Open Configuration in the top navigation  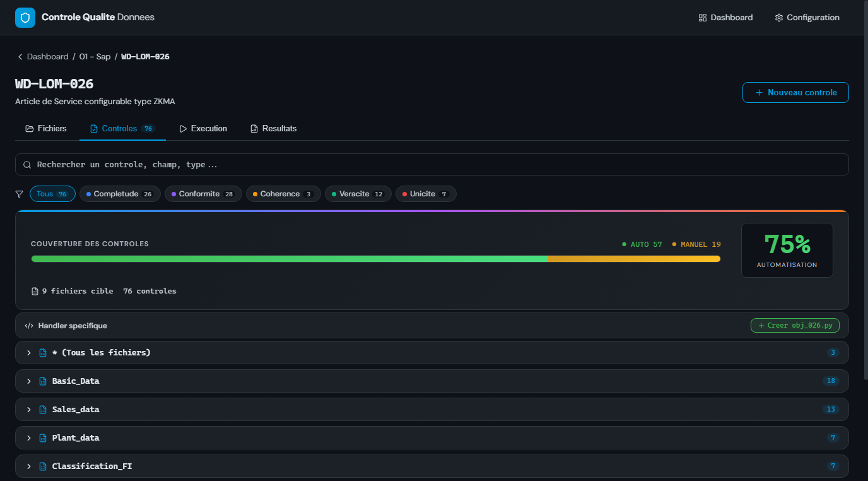(807, 18)
